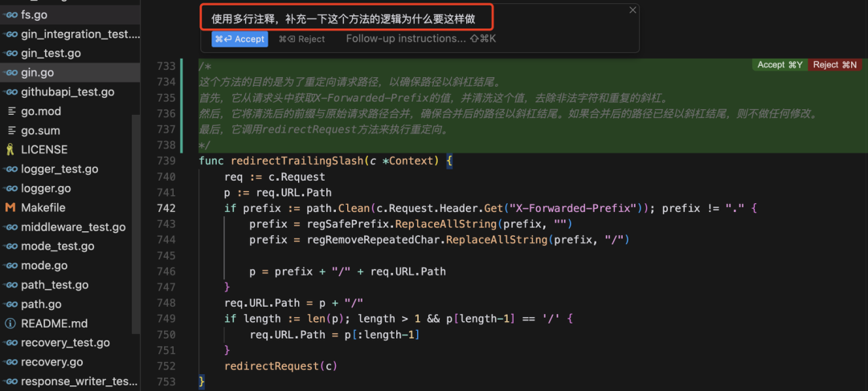This screenshot has width=868, height=391.
Task: Open path.go in file explorer
Action: coord(70,304)
